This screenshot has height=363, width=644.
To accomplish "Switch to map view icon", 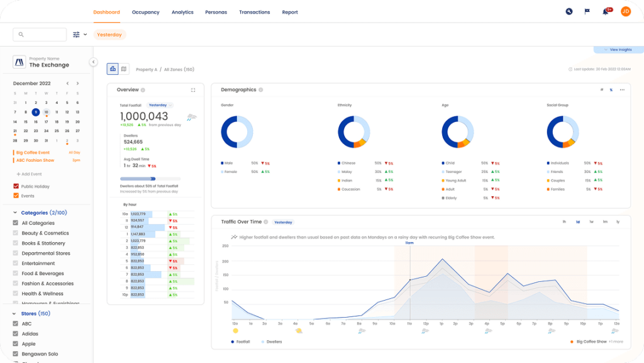I will pyautogui.click(x=124, y=69).
